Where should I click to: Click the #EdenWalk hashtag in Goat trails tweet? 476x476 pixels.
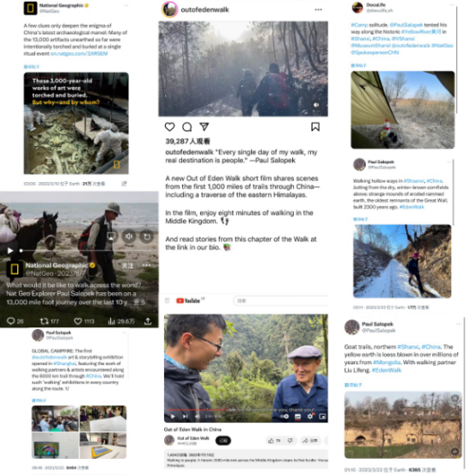click(387, 370)
